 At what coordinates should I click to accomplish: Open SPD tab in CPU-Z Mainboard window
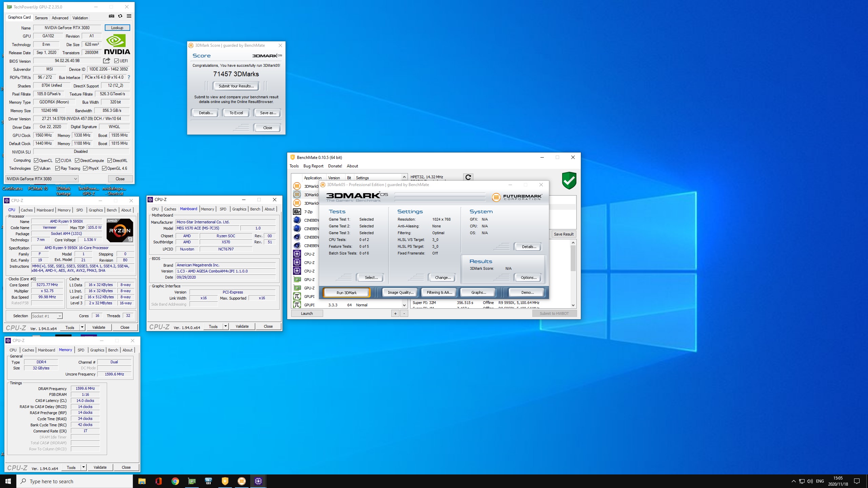pos(223,209)
